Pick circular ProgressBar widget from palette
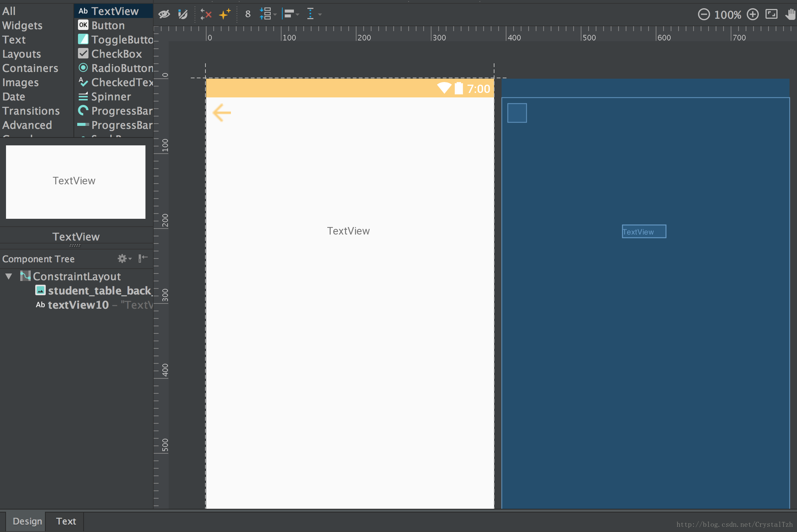This screenshot has height=532, width=797. 114,111
